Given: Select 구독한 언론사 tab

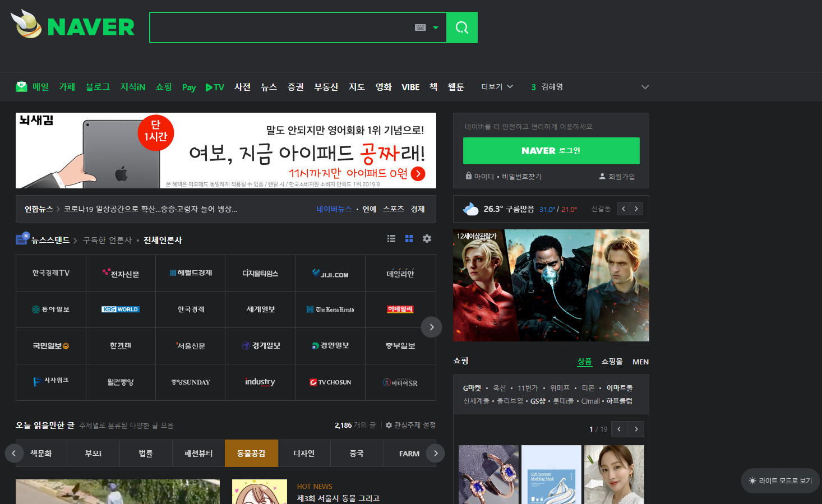Looking at the screenshot, I should point(107,240).
